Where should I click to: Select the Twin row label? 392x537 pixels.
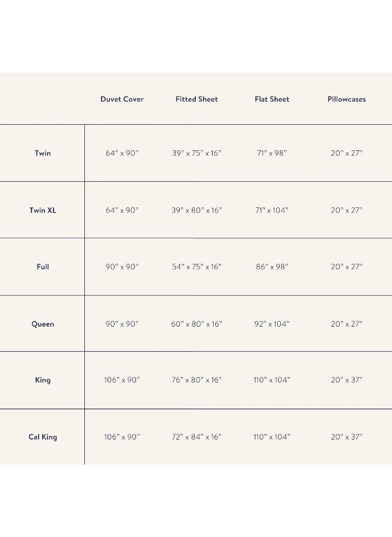(43, 153)
